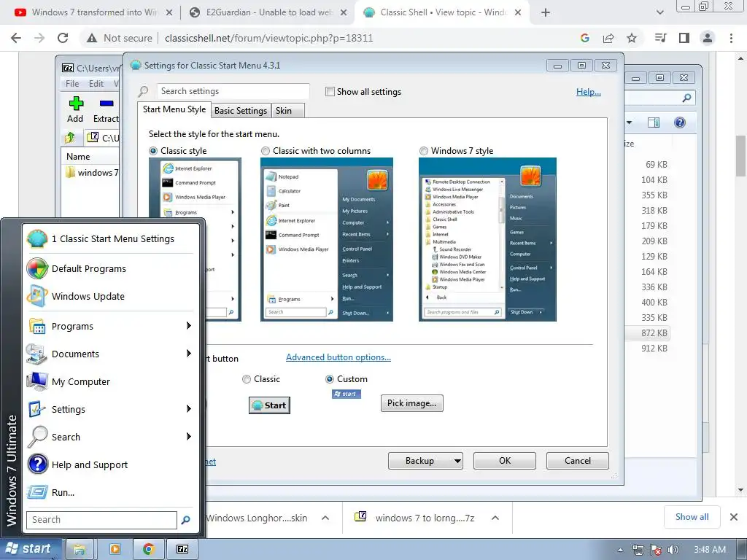This screenshot has width=747, height=560.
Task: Open 7-Zip taskbar icon
Action: [x=182, y=549]
